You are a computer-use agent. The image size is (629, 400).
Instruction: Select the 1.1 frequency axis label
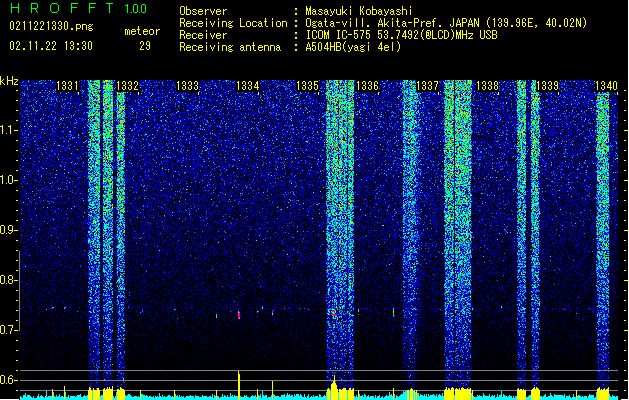(9, 130)
